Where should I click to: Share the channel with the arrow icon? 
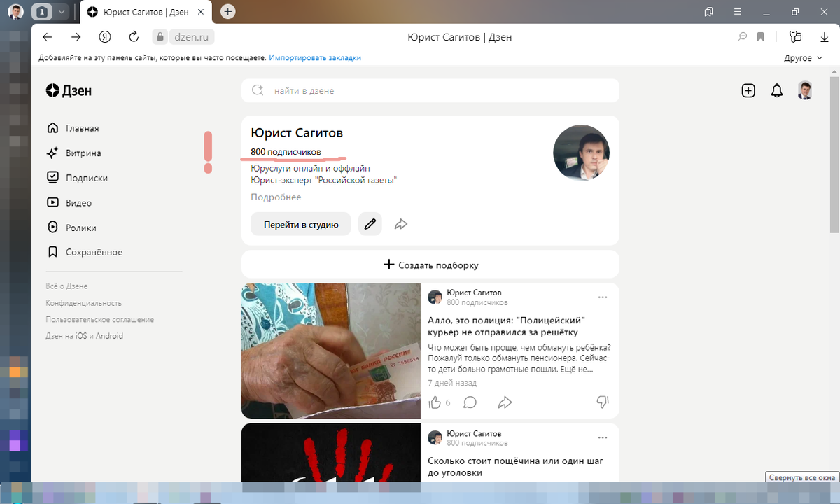click(401, 224)
